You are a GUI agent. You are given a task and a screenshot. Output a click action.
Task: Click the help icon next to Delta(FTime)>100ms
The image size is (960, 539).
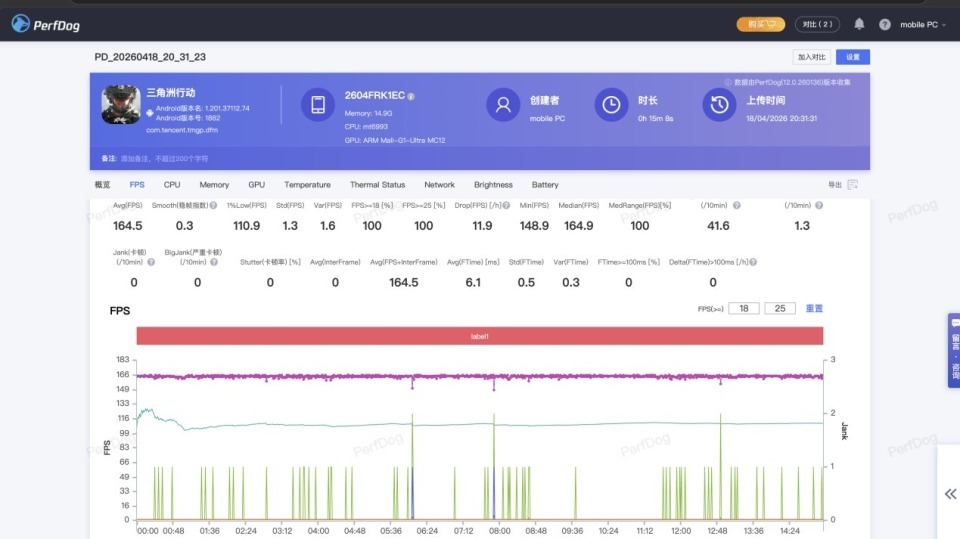point(752,262)
